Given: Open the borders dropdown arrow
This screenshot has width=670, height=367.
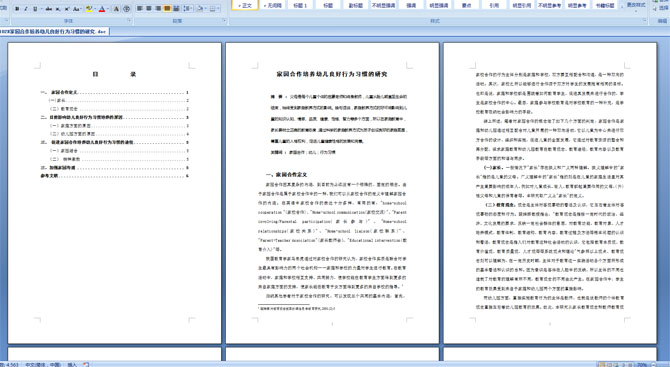Looking at the screenshot, I should [218, 9].
